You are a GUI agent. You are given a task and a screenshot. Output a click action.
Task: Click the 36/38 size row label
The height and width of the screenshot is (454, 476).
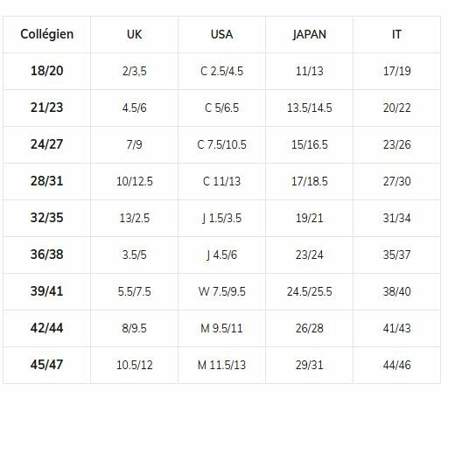46,255
